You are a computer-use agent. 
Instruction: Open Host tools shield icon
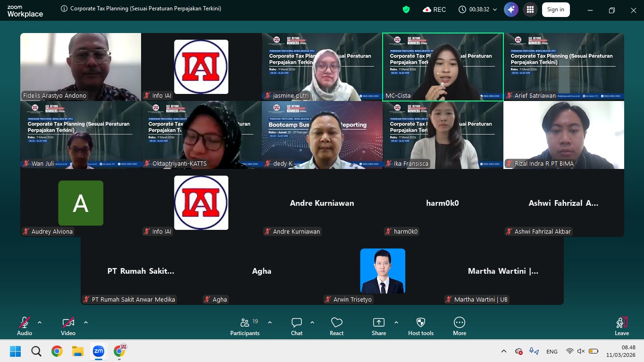tap(421, 323)
